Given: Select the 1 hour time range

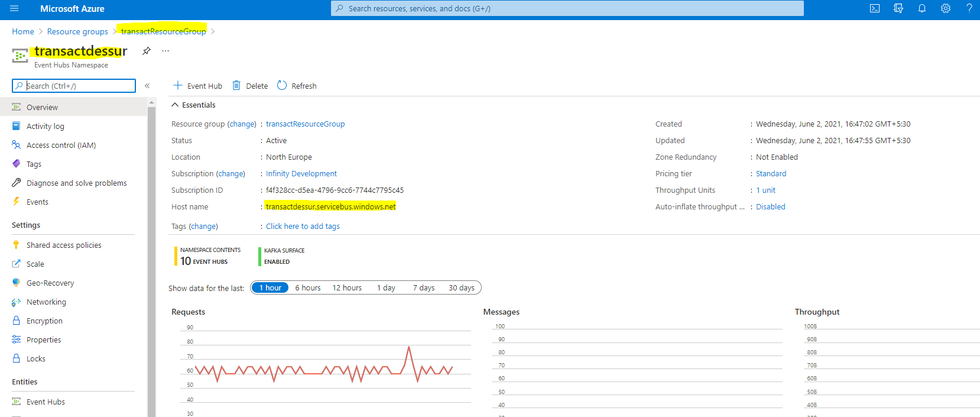Looking at the screenshot, I should coord(270,288).
